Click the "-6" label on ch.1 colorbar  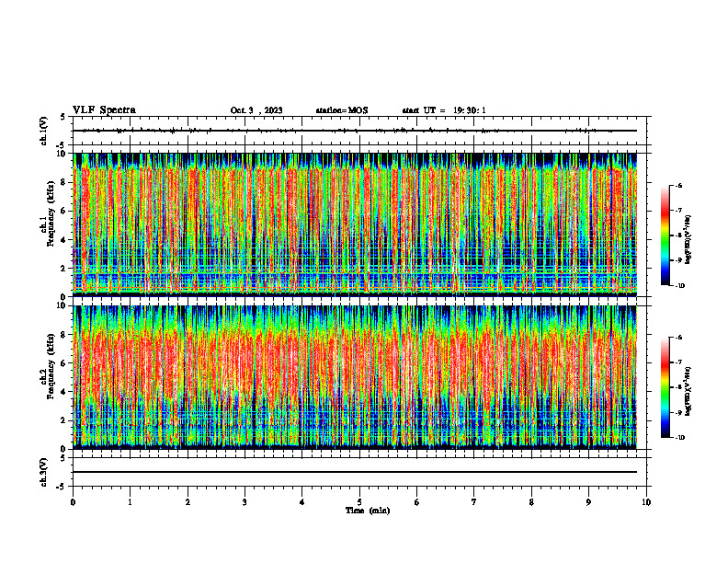click(678, 186)
